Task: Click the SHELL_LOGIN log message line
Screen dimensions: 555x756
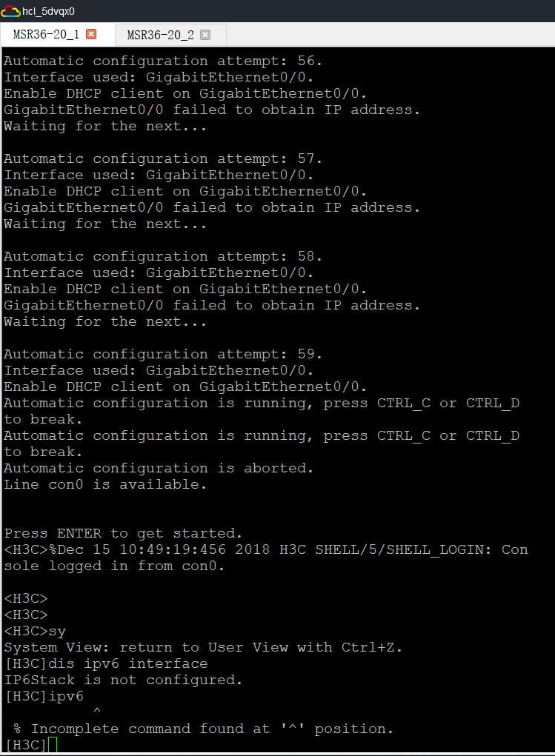Action: coord(265,549)
